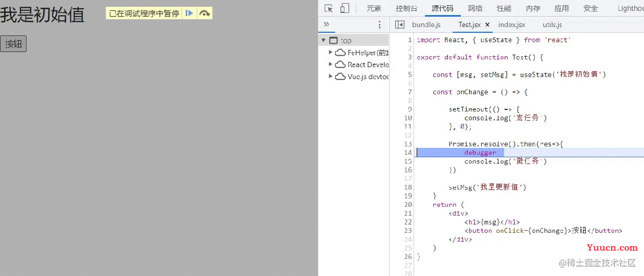Click line number 14 in gutter
This screenshot has width=644, height=276.
click(408, 153)
